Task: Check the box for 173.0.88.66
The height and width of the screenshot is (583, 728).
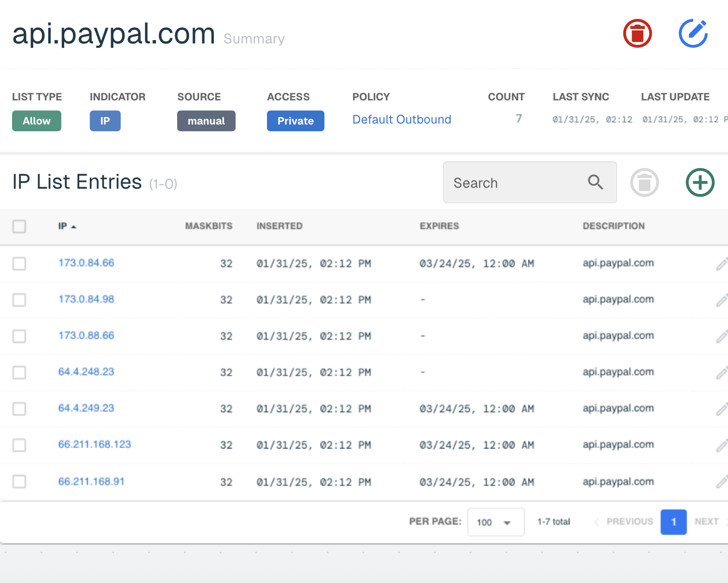Action: pyautogui.click(x=19, y=336)
